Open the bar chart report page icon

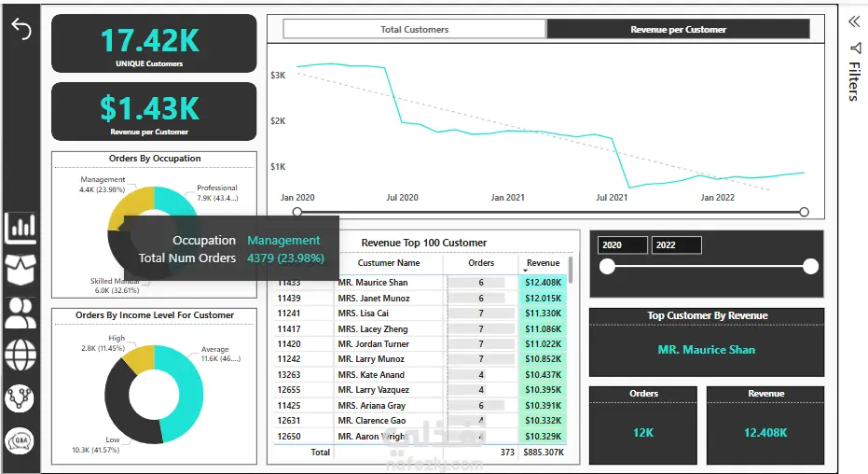click(21, 227)
